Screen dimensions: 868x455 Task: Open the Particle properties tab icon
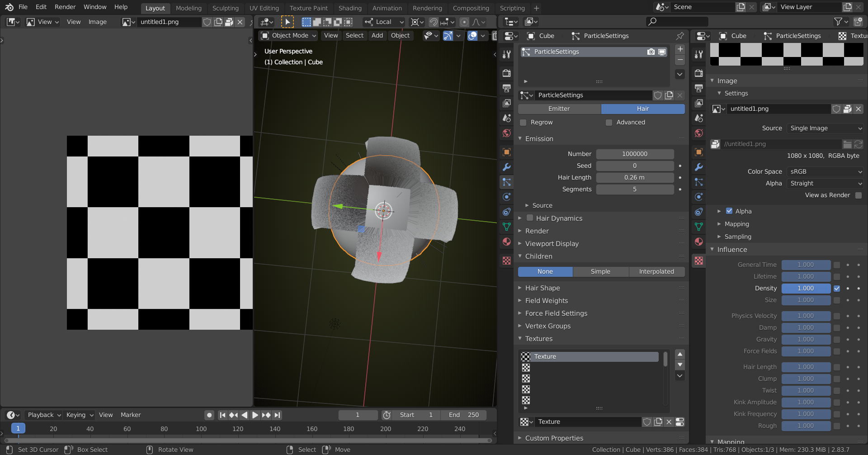tap(506, 182)
